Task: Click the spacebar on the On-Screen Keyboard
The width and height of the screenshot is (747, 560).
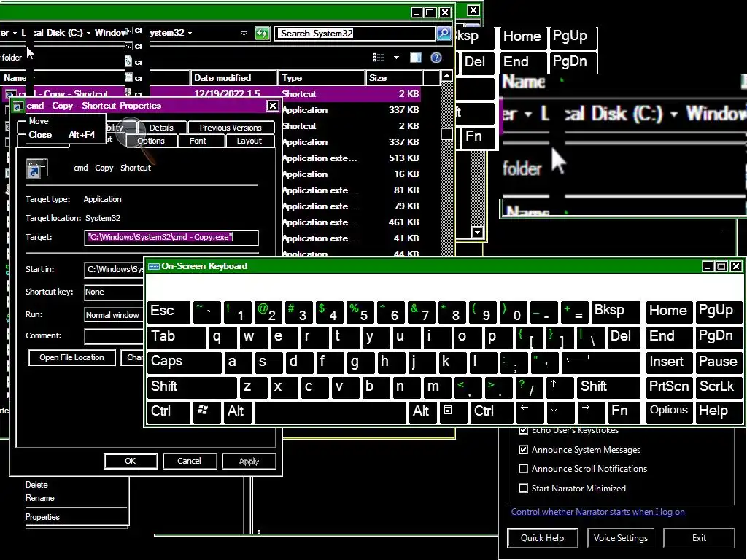Action: pyautogui.click(x=330, y=411)
